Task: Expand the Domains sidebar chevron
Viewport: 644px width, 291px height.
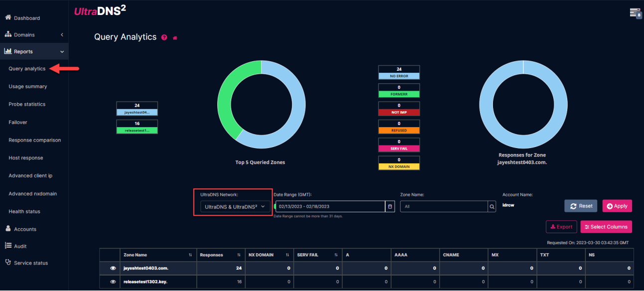Action: pyautogui.click(x=62, y=34)
